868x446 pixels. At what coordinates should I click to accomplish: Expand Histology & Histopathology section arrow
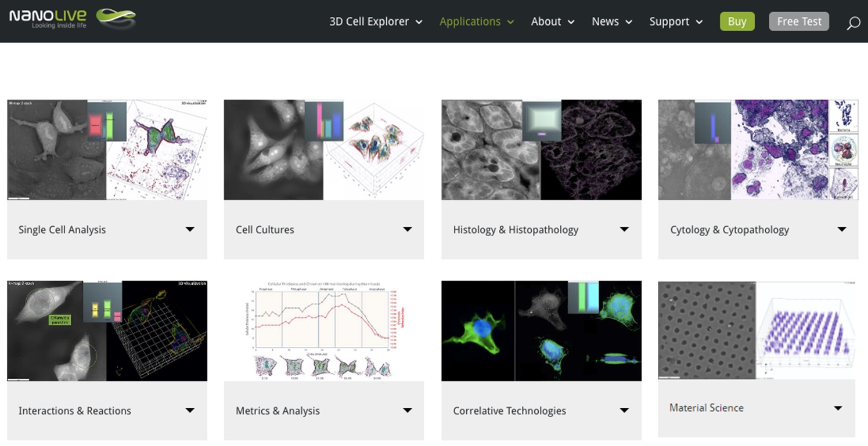(x=624, y=229)
